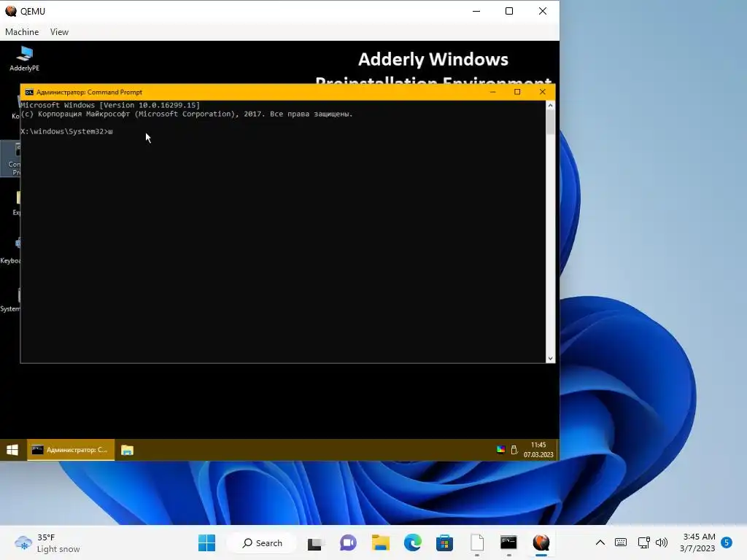Open the Machine menu in QEMU
This screenshot has width=747, height=560.
point(22,32)
